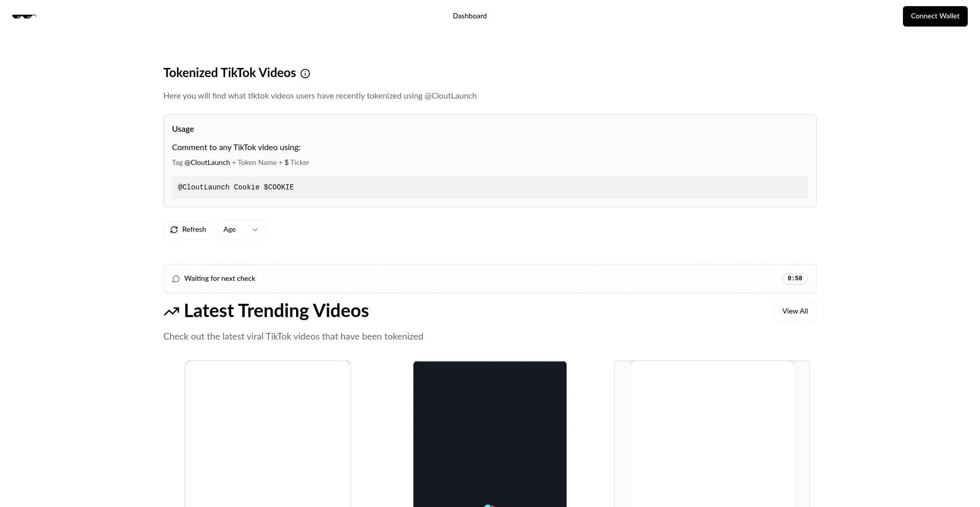Click View All trending videos

click(x=795, y=311)
